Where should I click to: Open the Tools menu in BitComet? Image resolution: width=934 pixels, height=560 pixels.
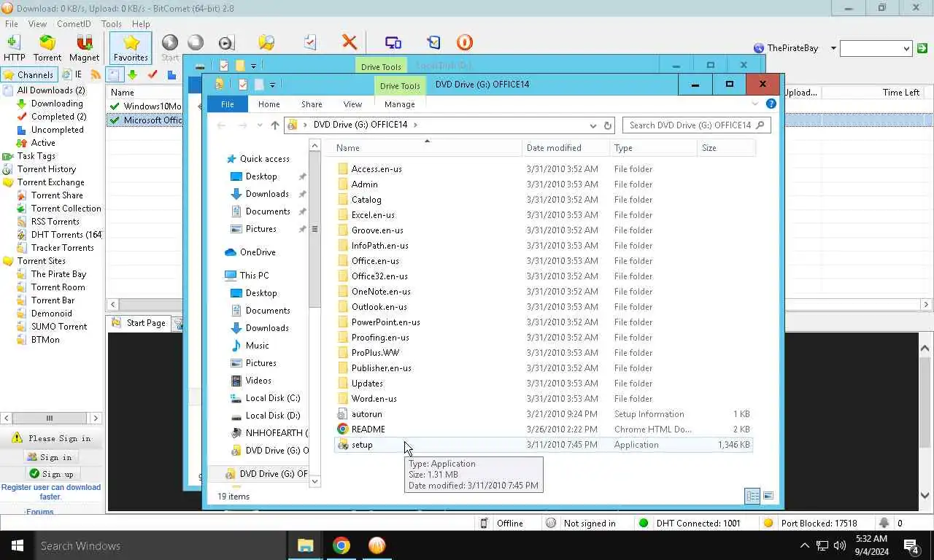pyautogui.click(x=111, y=24)
